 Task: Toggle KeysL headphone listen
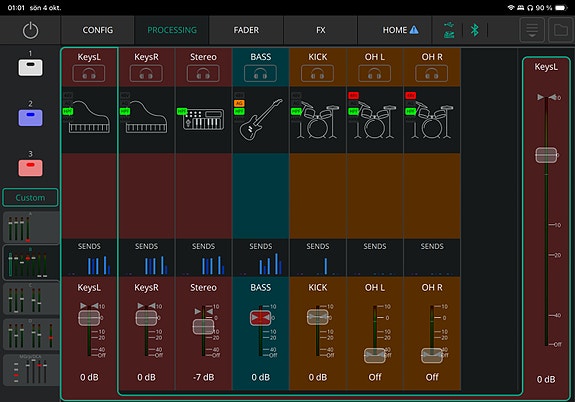tap(89, 74)
